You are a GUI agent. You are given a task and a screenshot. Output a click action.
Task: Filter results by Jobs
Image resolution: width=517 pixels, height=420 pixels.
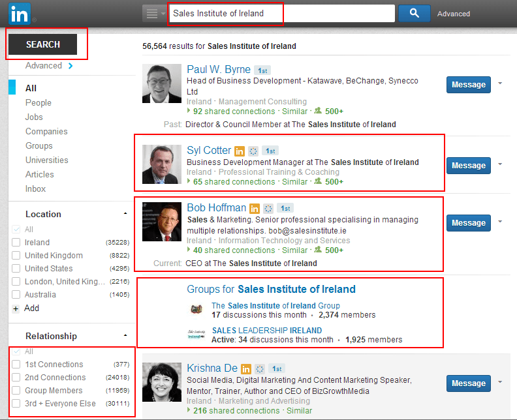click(34, 117)
